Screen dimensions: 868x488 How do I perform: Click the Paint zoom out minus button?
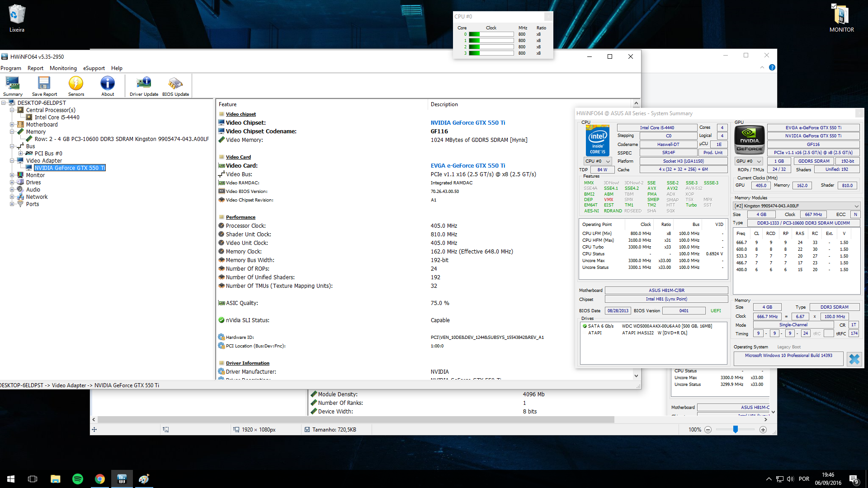708,430
